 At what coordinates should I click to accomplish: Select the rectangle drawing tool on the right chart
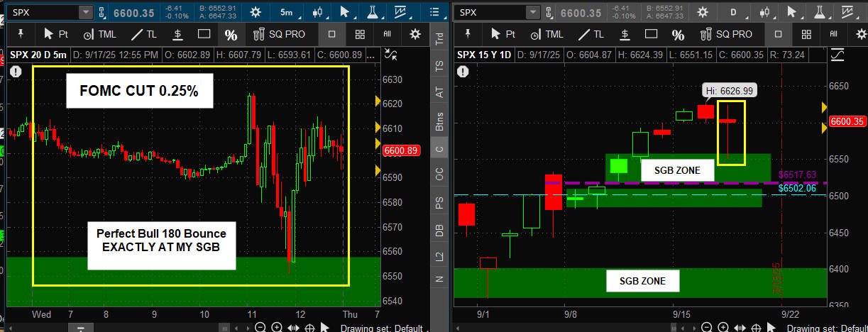tap(650, 34)
